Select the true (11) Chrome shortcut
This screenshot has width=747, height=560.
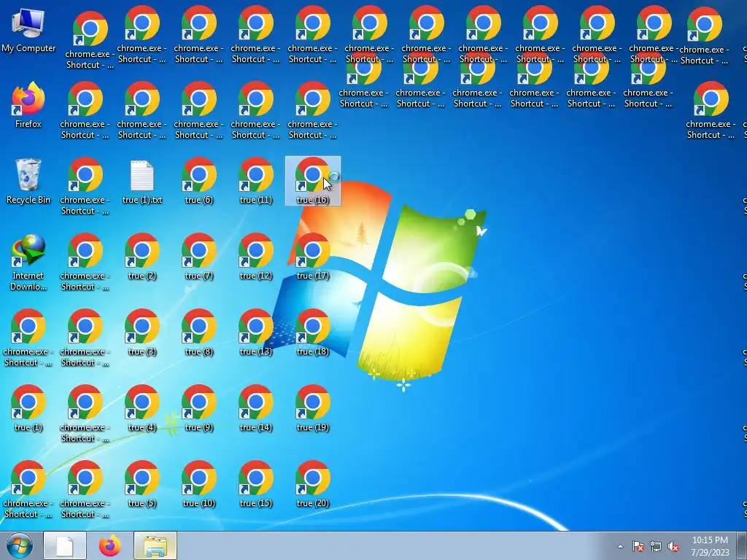pos(256,181)
